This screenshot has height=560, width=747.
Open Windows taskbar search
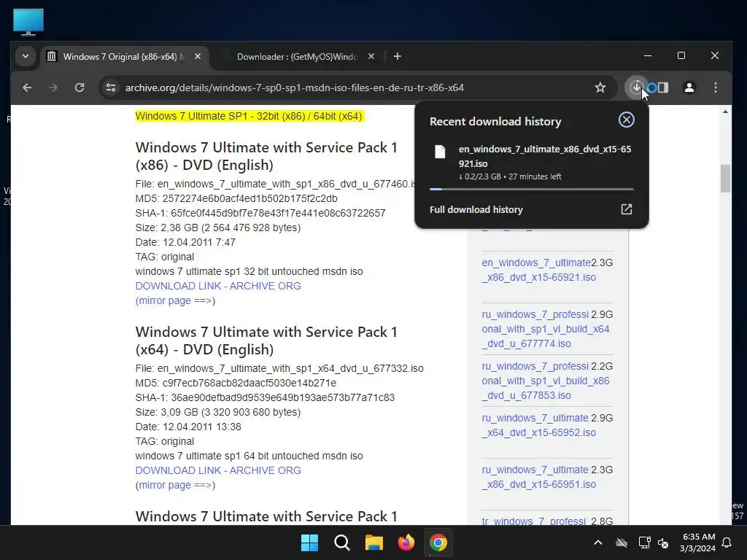click(341, 542)
